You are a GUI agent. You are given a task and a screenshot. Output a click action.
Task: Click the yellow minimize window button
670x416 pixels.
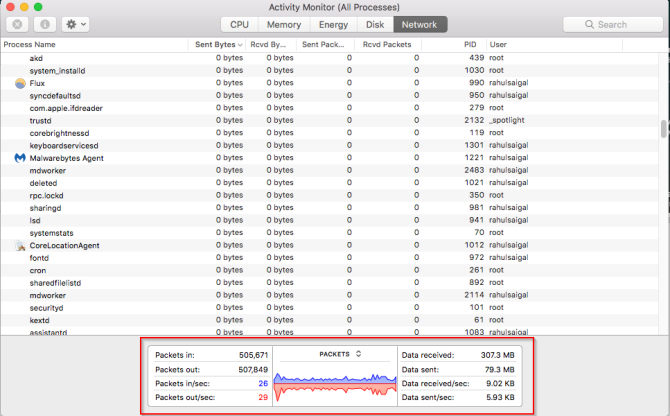pos(24,7)
